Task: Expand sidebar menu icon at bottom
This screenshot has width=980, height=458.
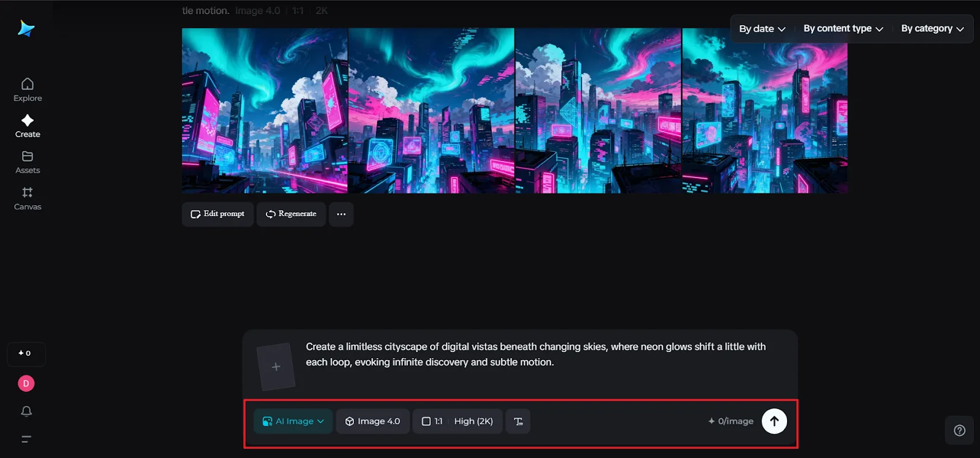Action: (26, 439)
